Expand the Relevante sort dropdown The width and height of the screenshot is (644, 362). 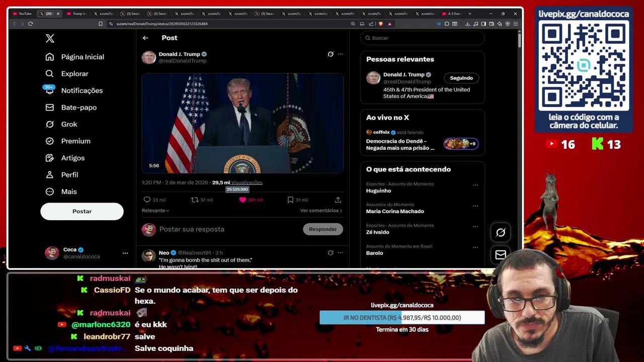pyautogui.click(x=155, y=211)
